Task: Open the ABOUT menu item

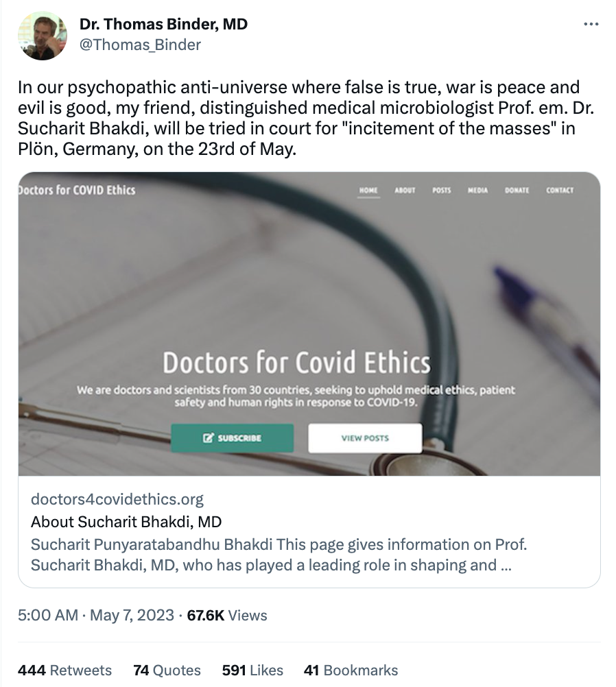Action: [x=405, y=191]
